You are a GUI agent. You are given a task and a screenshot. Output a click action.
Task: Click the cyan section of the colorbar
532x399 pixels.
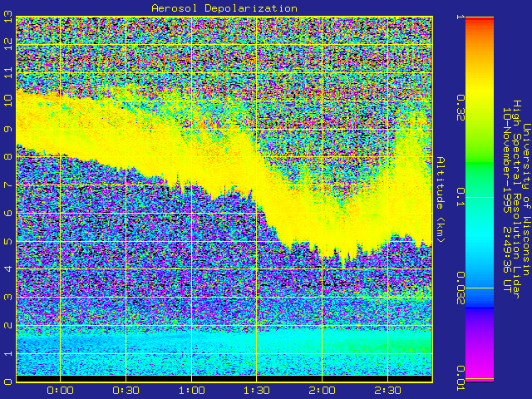tap(480, 234)
